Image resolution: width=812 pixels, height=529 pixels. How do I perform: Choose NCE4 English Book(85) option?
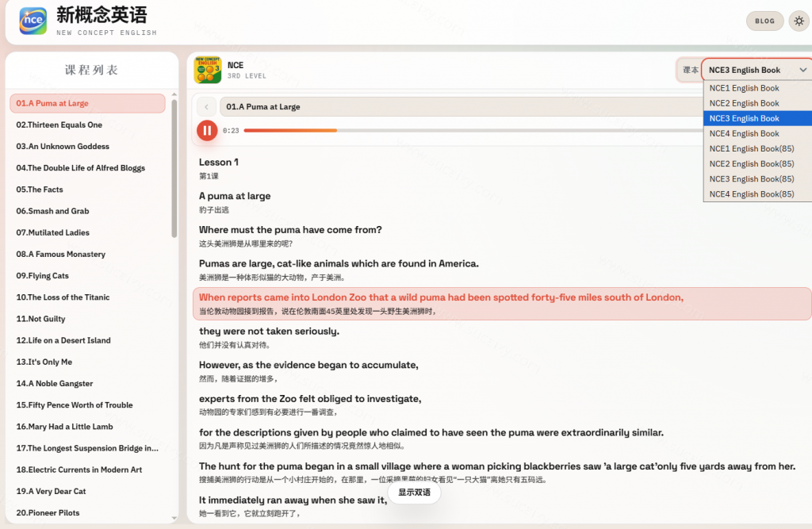(757, 194)
